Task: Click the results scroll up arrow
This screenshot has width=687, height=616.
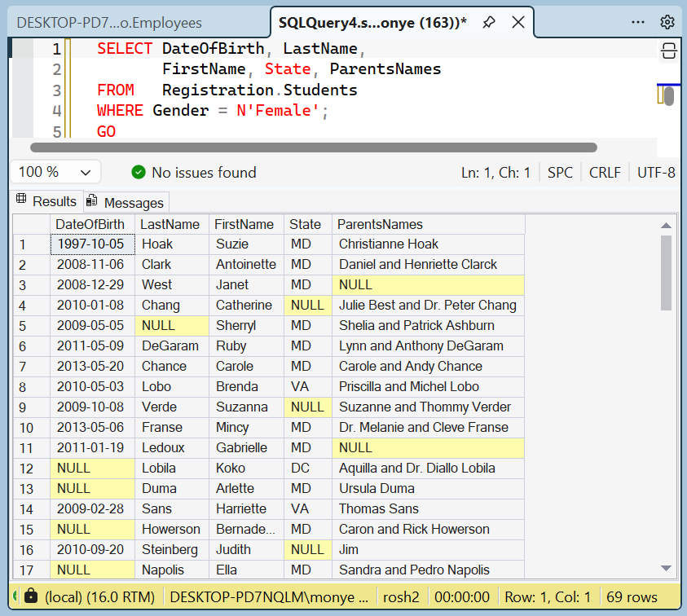Action: [x=666, y=226]
